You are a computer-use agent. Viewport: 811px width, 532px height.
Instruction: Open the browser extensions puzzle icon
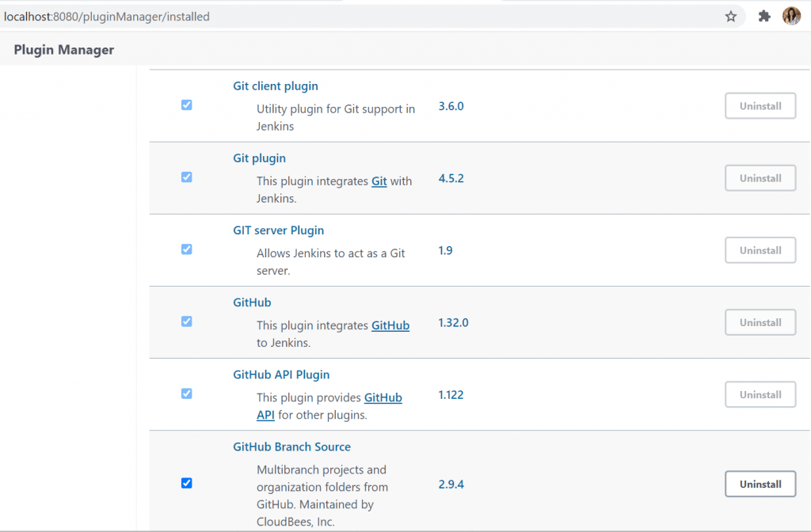coord(764,17)
